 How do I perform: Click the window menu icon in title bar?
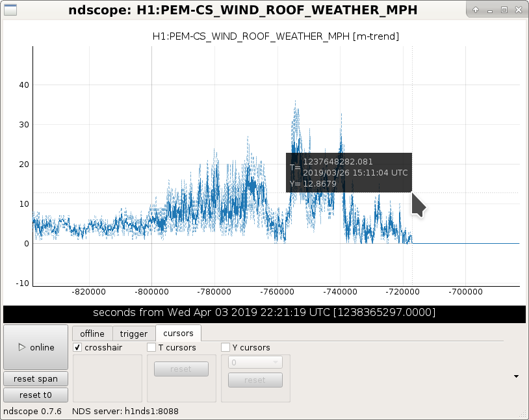tap(10, 10)
